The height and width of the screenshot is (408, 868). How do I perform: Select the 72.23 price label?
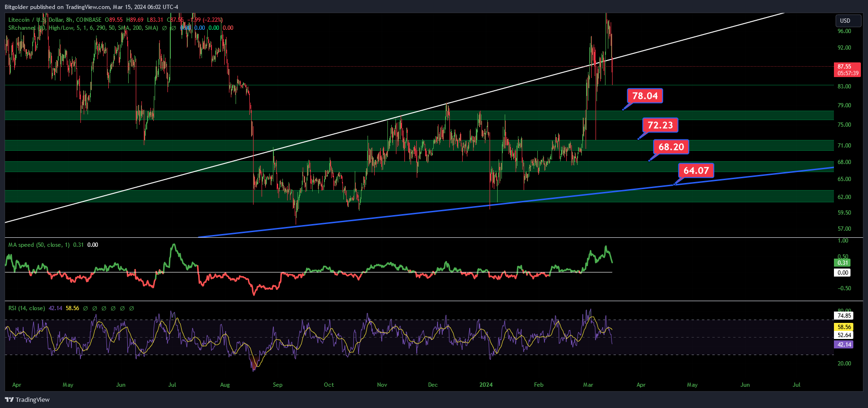pyautogui.click(x=660, y=125)
